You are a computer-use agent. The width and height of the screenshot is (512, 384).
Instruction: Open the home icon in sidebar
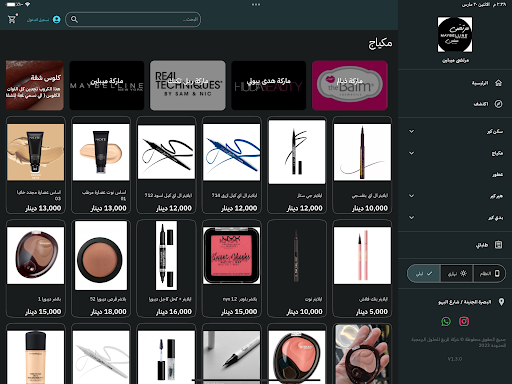pyautogui.click(x=498, y=83)
